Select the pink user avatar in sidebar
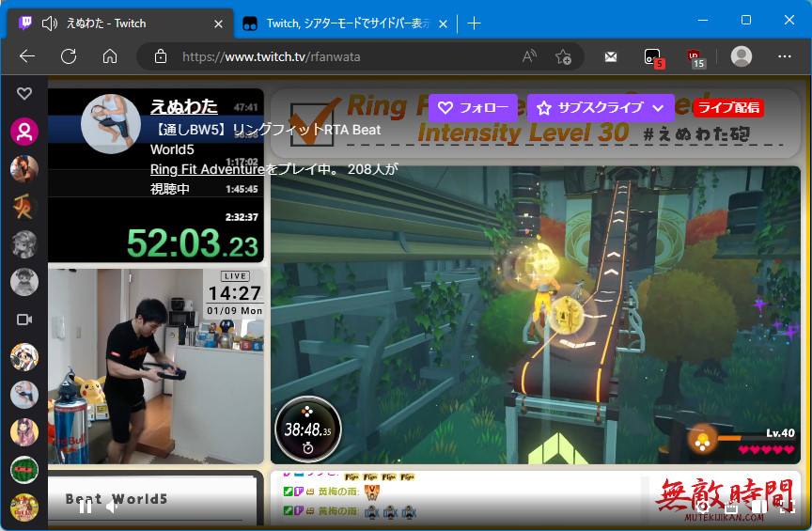Screen dimensions: 812x531 click(x=24, y=132)
